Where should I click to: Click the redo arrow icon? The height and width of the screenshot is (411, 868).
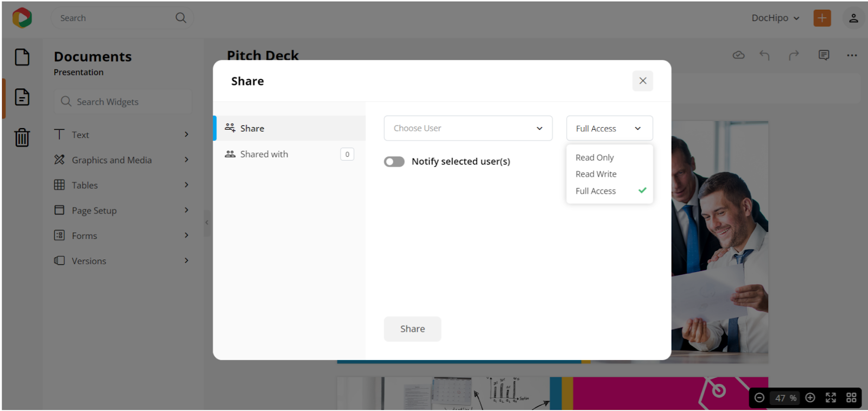pos(794,55)
